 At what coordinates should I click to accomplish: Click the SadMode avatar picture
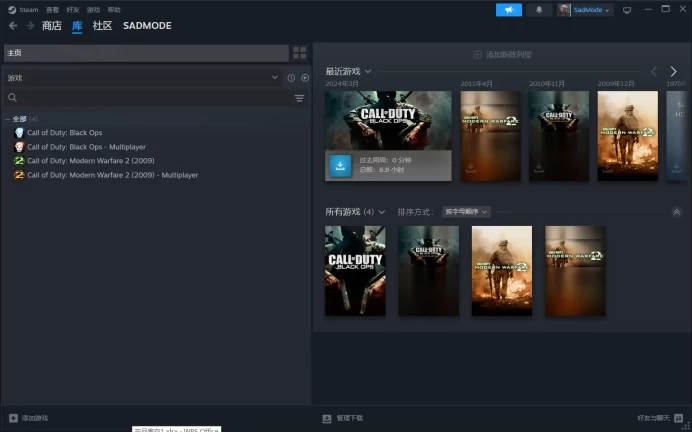(x=564, y=10)
